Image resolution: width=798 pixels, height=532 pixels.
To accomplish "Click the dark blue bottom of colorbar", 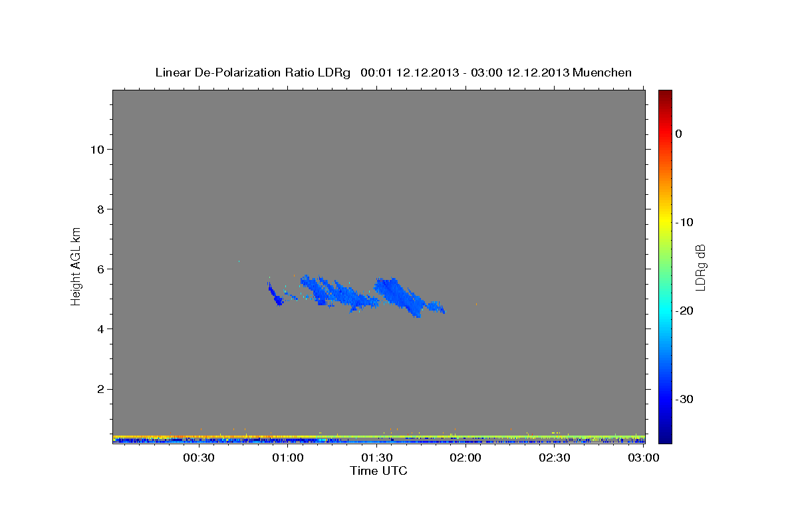I will pos(665,436).
